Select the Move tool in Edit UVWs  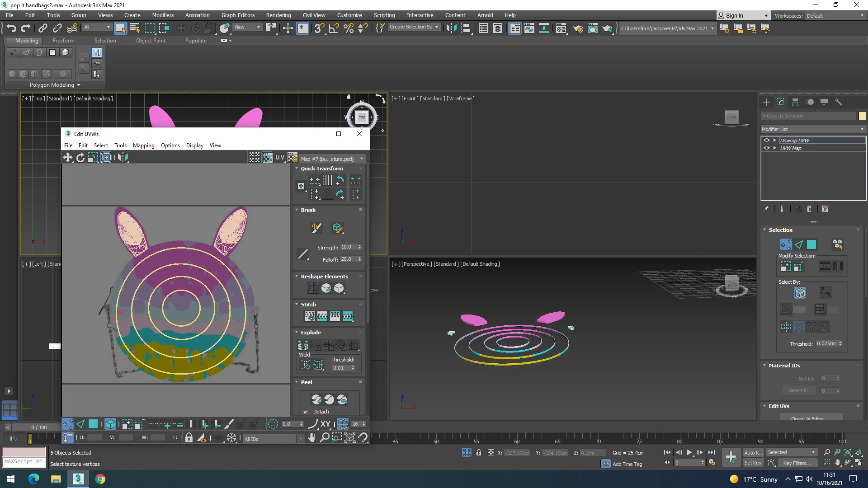68,157
